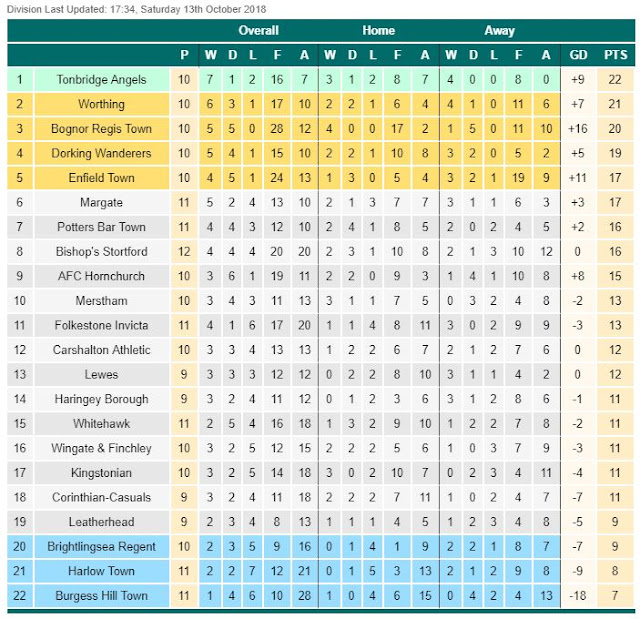Image resolution: width=640 pixels, height=619 pixels.
Task: Click on Dorking Wanderers
Action: 101,153
